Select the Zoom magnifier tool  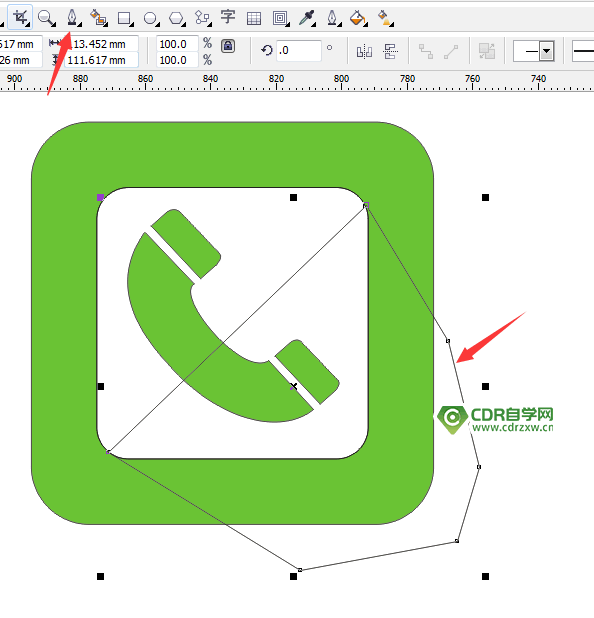click(45, 17)
